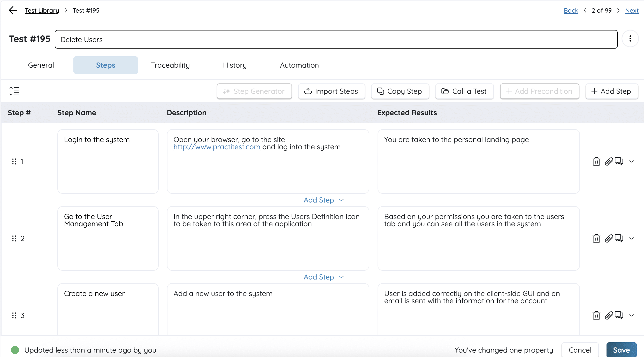
Task: Delete step 1 using trash icon
Action: 596,161
